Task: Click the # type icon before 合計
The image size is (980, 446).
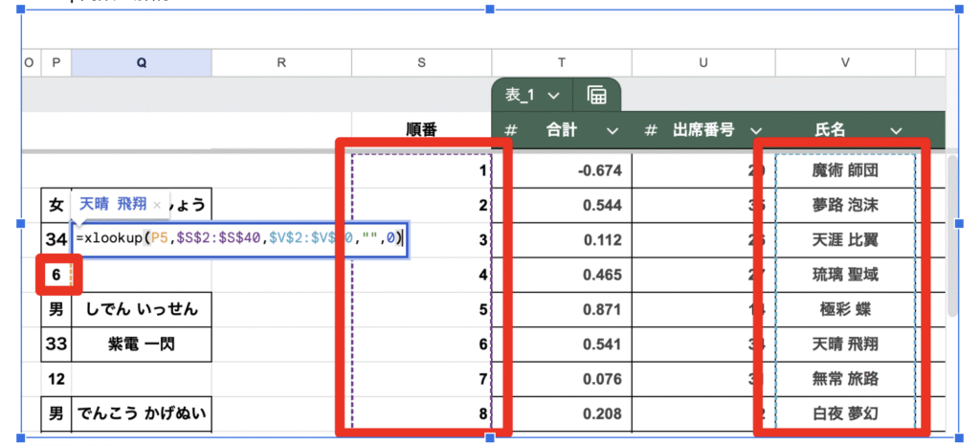Action: pos(511,130)
